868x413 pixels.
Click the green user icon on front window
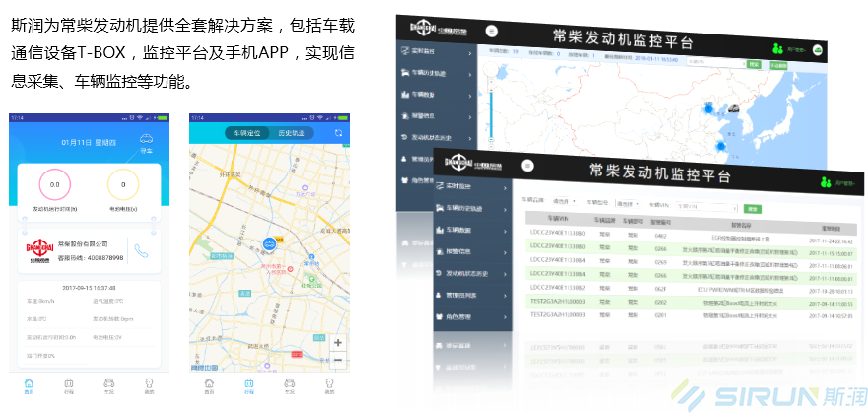pyautogui.click(x=825, y=181)
